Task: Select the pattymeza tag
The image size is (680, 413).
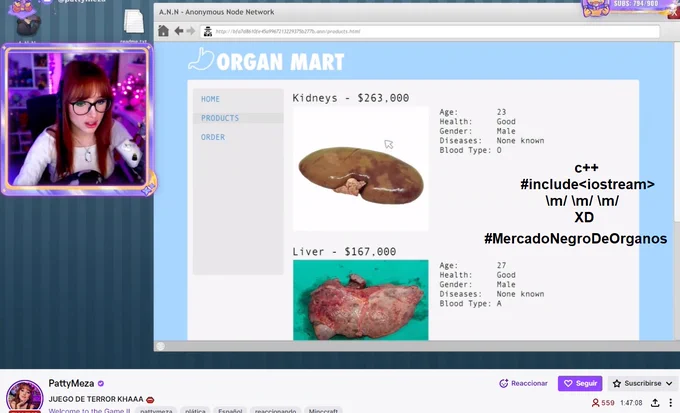Action: [x=156, y=410]
